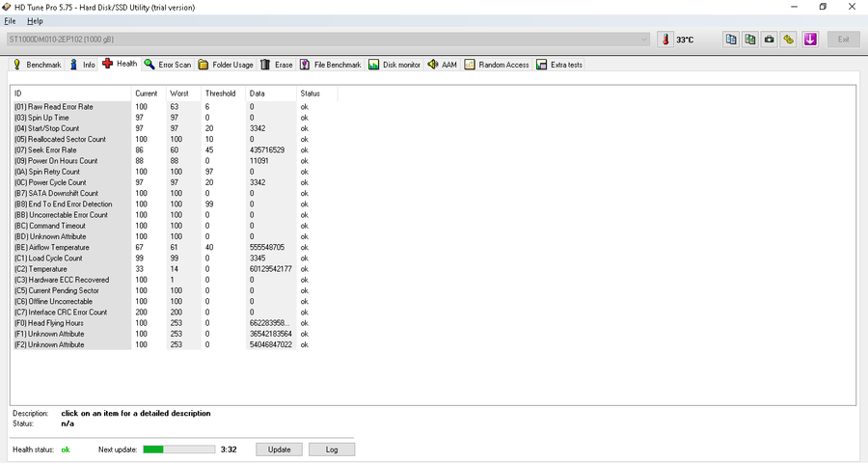868x463 pixels.
Task: Click the ID column header
Action: click(x=70, y=93)
